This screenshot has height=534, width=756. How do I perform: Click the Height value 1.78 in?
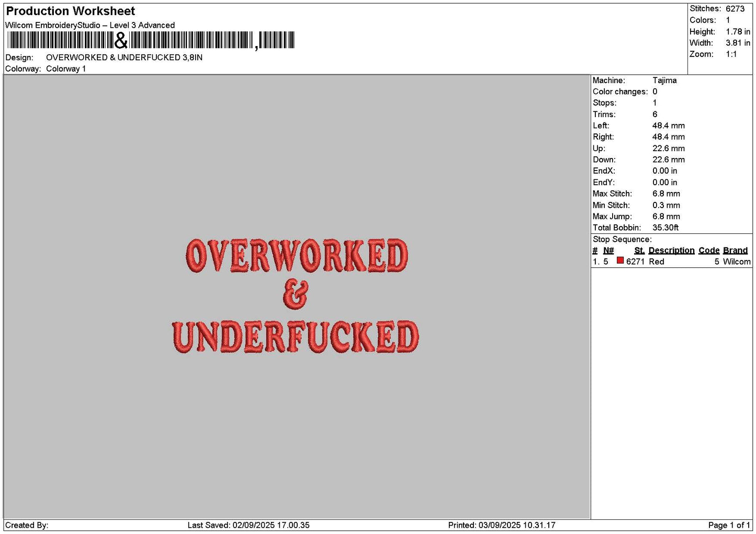pos(738,32)
